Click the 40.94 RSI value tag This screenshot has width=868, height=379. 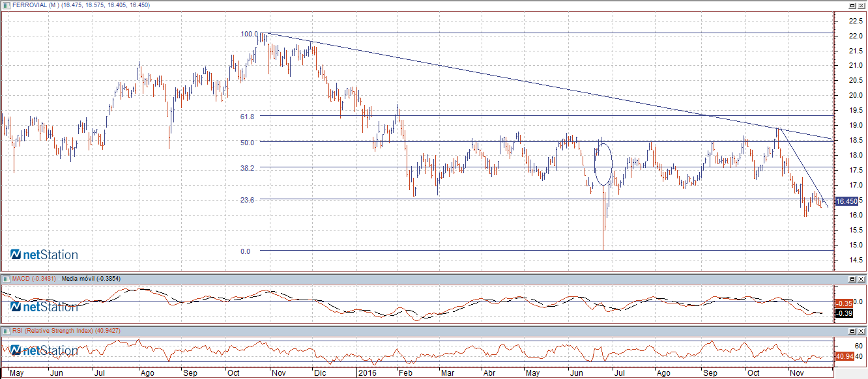(x=845, y=356)
